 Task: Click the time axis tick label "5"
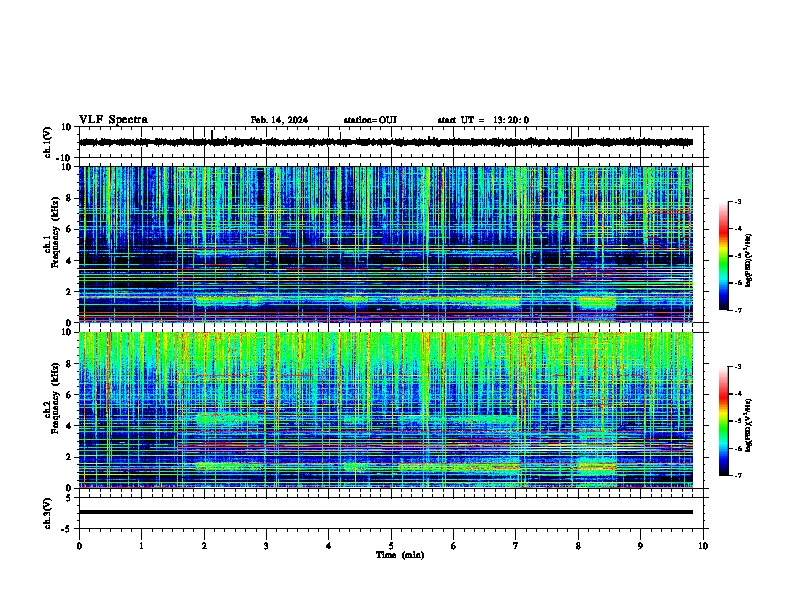[391, 546]
